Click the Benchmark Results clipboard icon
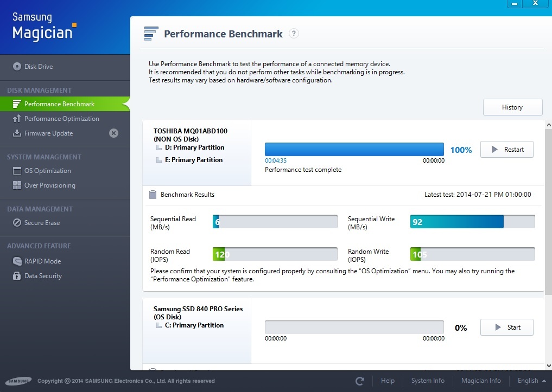This screenshot has width=552, height=392. (x=153, y=195)
